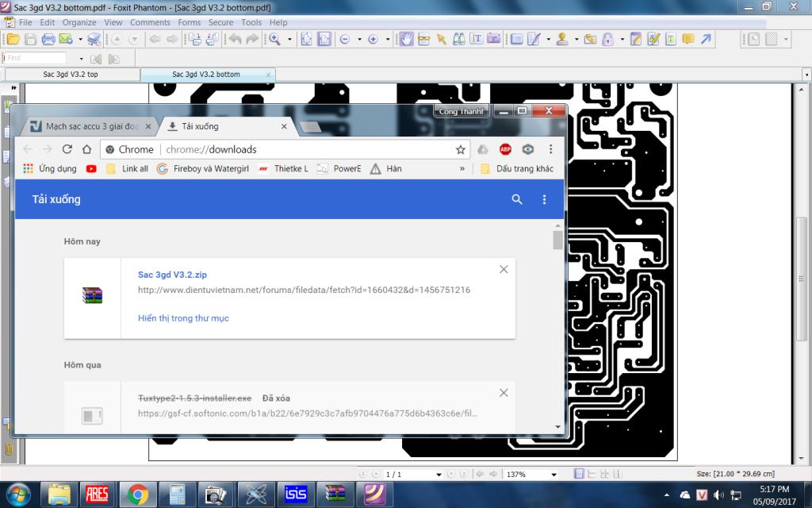The width and height of the screenshot is (812, 508).
Task: Open the Sac 3gd V3.2.zip download link
Action: 172,275
